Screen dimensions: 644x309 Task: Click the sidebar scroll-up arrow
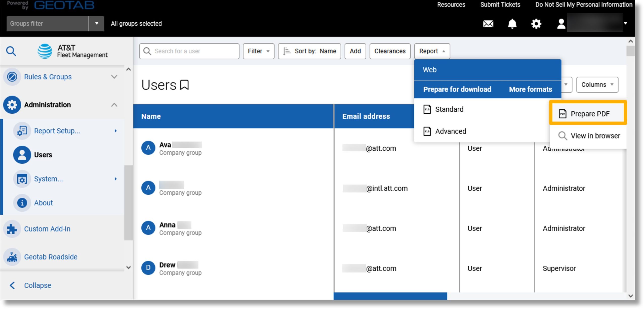[128, 69]
